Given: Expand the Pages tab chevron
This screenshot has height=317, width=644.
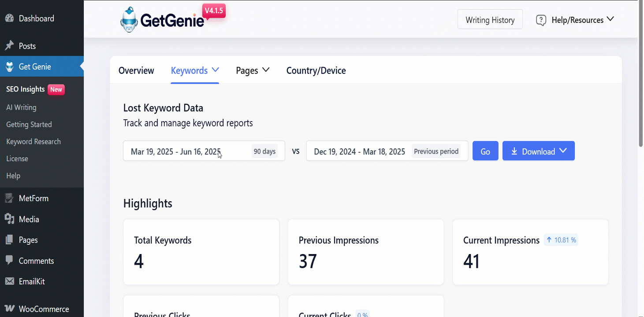Looking at the screenshot, I should tap(266, 70).
